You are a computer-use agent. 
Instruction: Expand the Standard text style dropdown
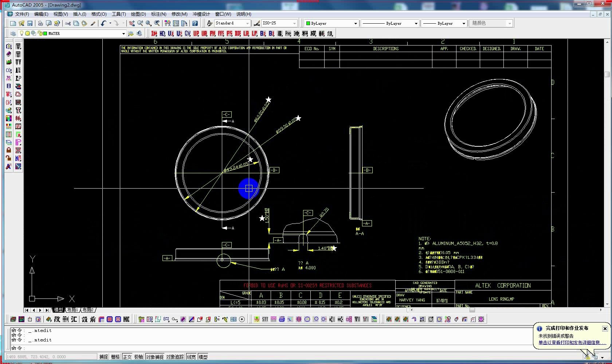(x=248, y=23)
